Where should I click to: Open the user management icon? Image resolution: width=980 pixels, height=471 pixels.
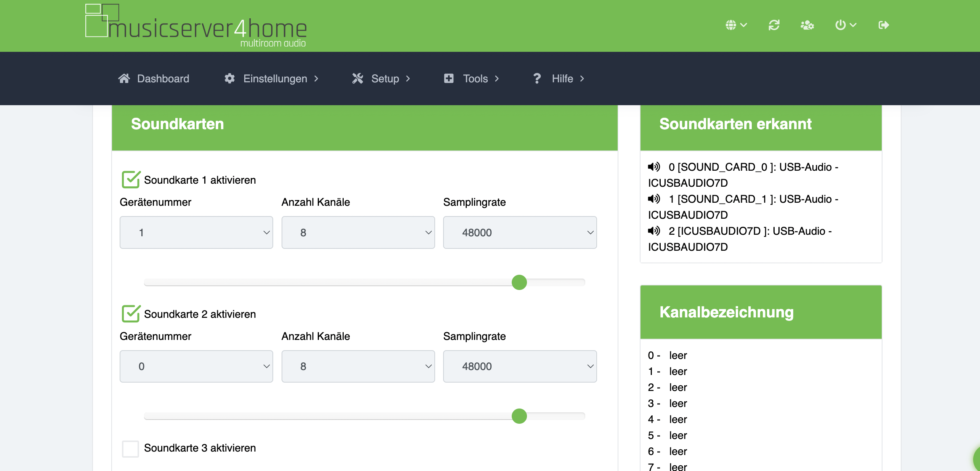[807, 25]
